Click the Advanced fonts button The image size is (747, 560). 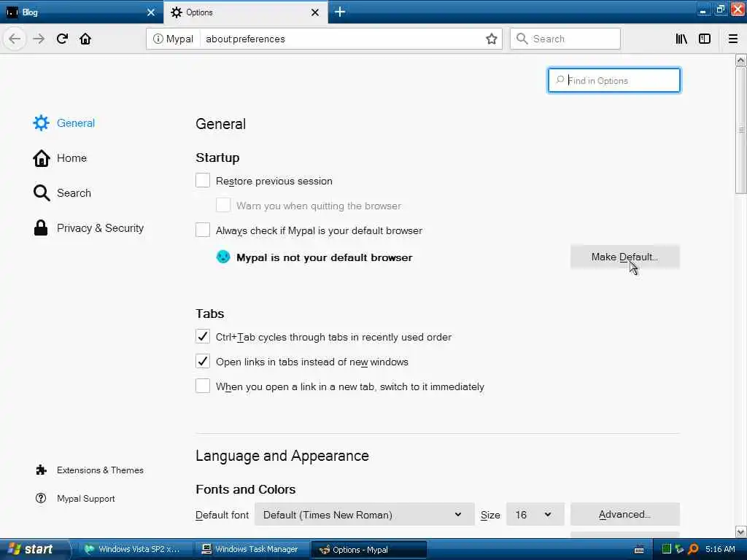coord(624,514)
